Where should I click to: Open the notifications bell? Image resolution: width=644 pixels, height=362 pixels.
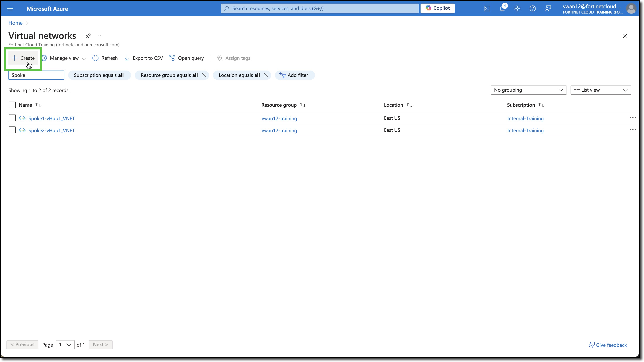click(502, 8)
